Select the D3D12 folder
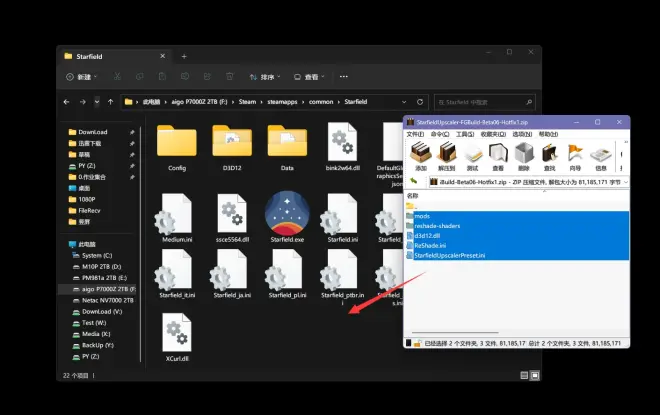Viewport: 660px width, 415px height. tap(232, 148)
